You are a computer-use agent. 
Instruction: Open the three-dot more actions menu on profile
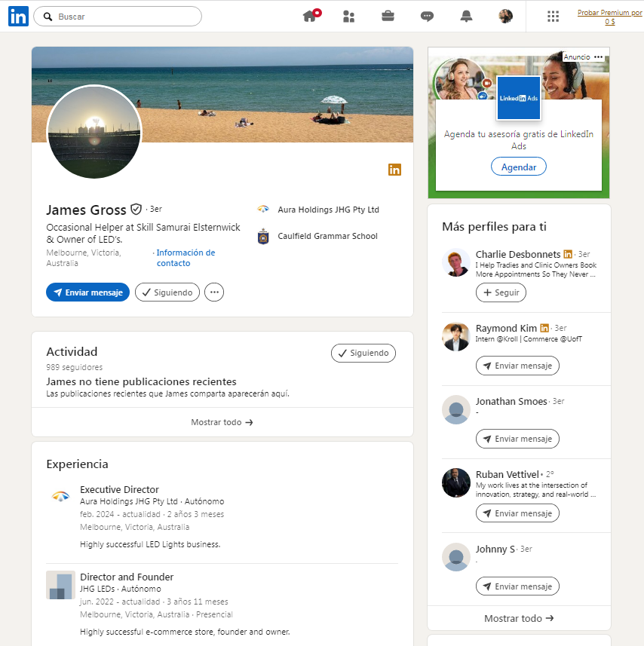[214, 292]
